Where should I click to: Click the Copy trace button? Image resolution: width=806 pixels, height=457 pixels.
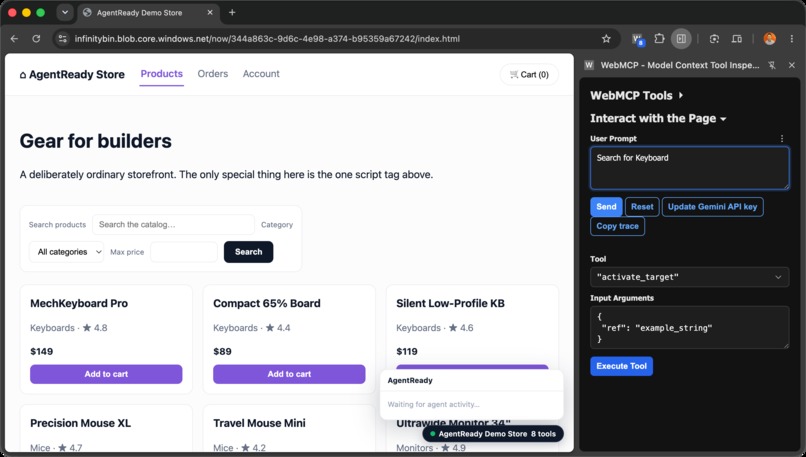coord(617,226)
